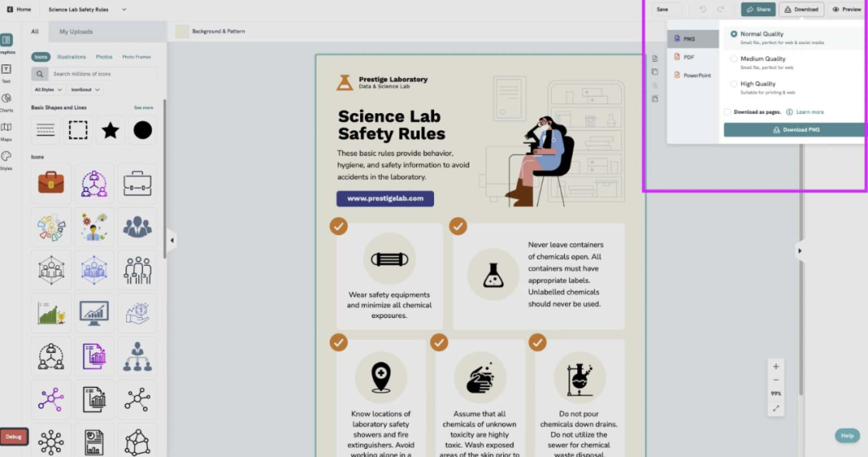This screenshot has width=868, height=457.
Task: Switch to the My Uploads tab
Action: tap(76, 32)
